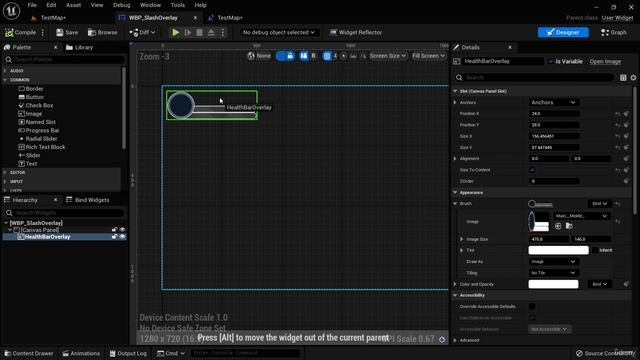Start Play simulation
Image resolution: width=640 pixels, height=360 pixels.
click(176, 32)
